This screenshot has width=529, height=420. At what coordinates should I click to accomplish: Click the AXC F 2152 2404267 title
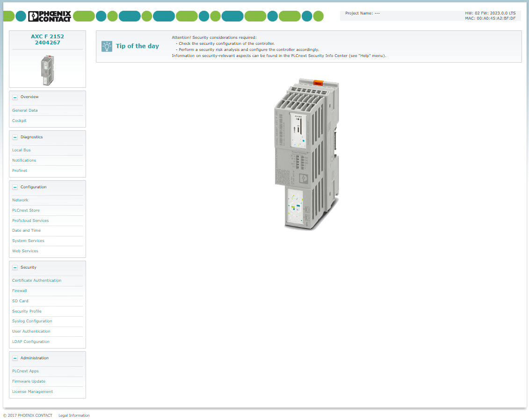48,39
